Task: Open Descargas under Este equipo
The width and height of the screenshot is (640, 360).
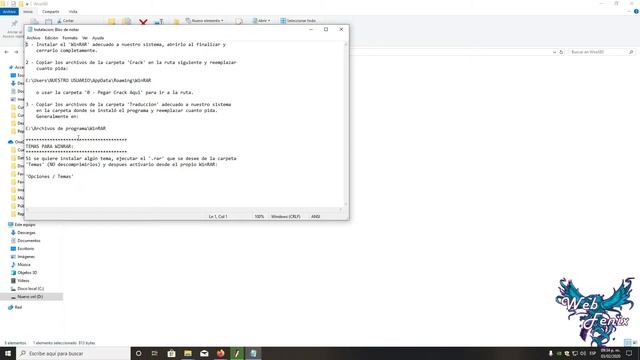Action: [23, 233]
